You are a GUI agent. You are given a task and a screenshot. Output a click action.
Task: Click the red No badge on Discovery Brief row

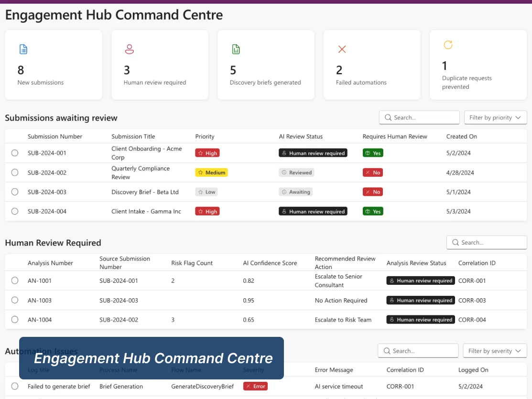point(373,192)
